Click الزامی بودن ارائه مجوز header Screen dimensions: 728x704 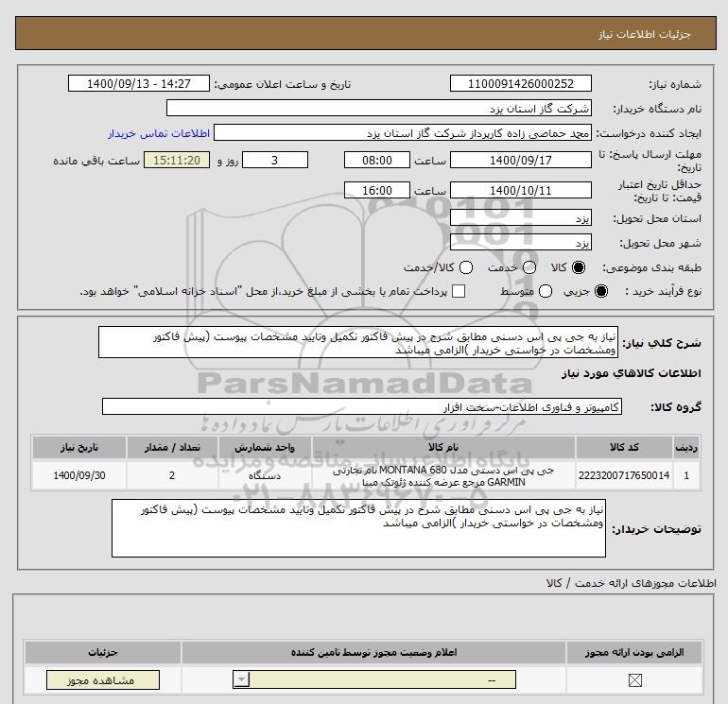click(x=634, y=652)
